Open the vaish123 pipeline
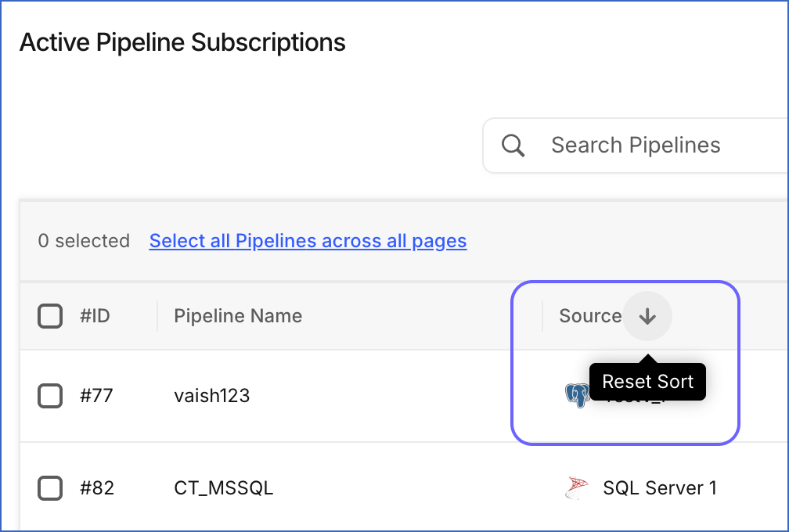The image size is (789, 532). (212, 396)
